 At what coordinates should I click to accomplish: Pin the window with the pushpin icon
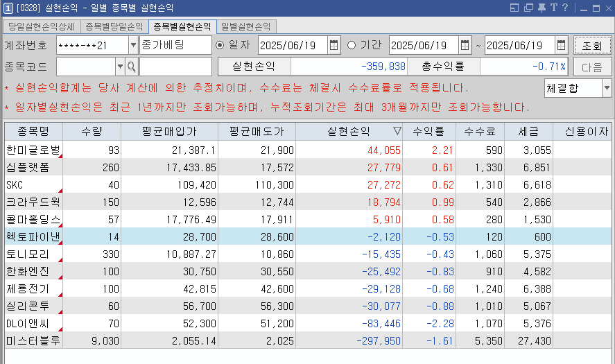pyautogui.click(x=541, y=8)
